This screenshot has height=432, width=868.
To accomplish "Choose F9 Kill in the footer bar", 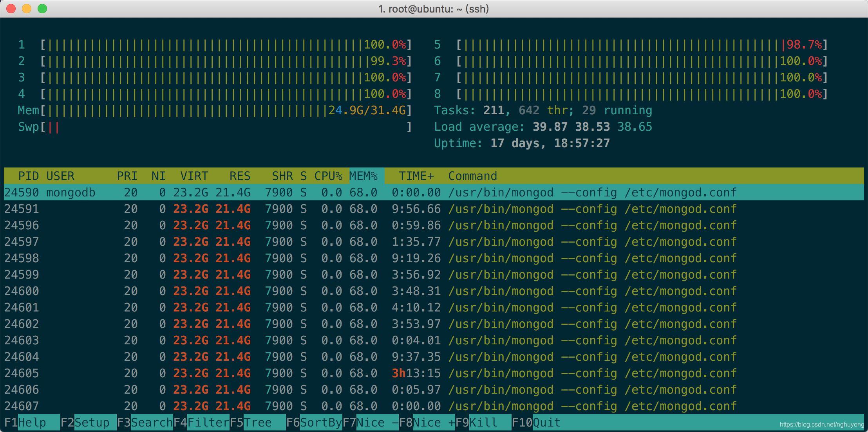I will [x=483, y=423].
